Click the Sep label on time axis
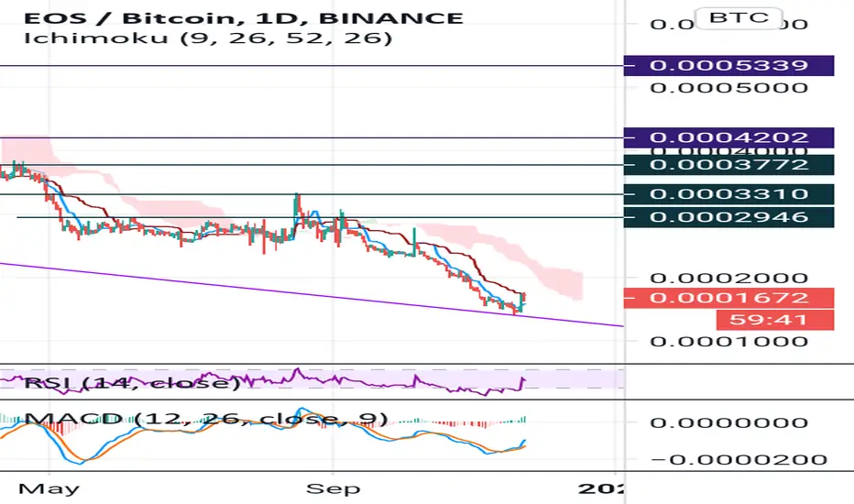This screenshot has width=854, height=504. tap(334, 488)
